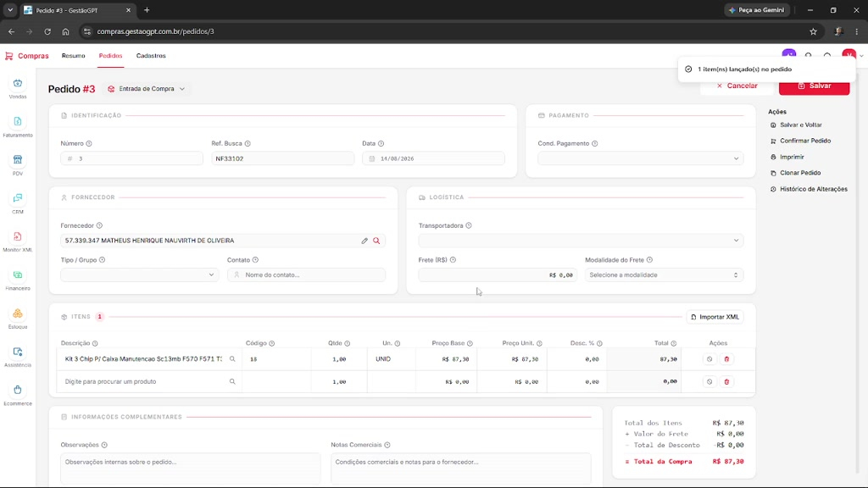Open the Cond. Pagamento dropdown
This screenshot has width=868, height=488.
pos(641,158)
